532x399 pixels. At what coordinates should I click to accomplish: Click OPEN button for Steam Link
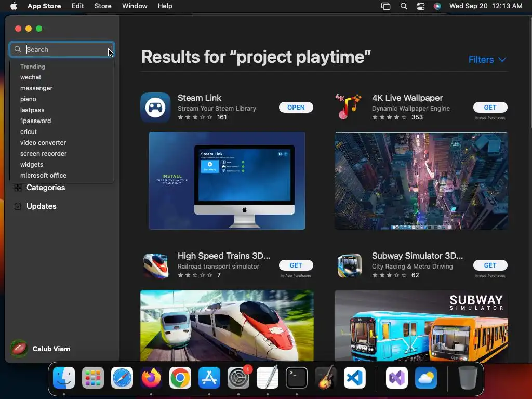point(296,107)
